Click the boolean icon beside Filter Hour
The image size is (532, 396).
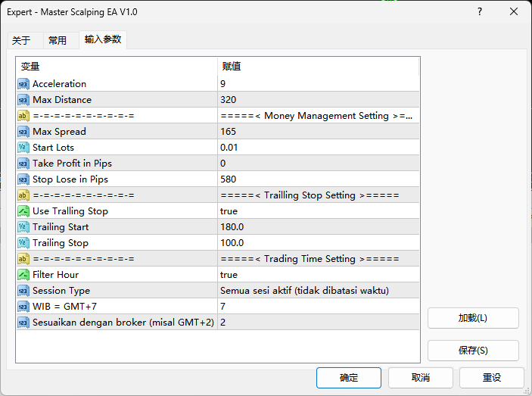[x=23, y=275]
